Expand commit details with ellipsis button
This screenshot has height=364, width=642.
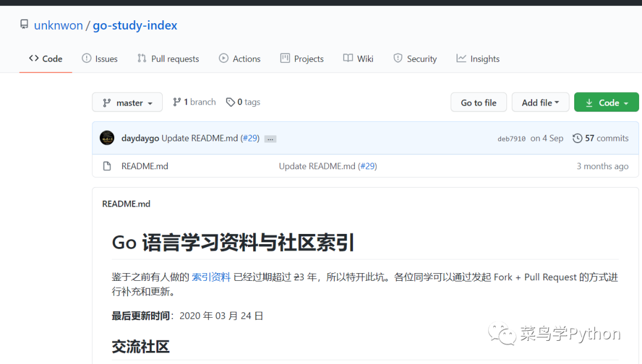tap(270, 139)
